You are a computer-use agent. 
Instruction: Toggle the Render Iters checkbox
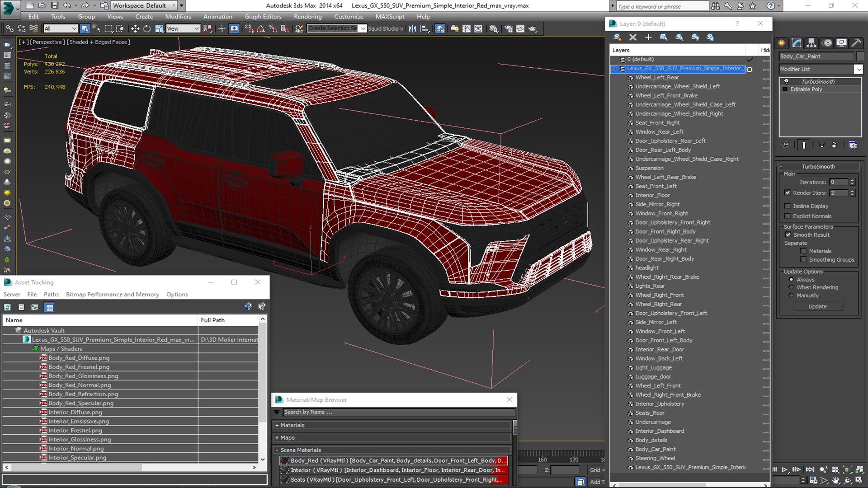[788, 192]
